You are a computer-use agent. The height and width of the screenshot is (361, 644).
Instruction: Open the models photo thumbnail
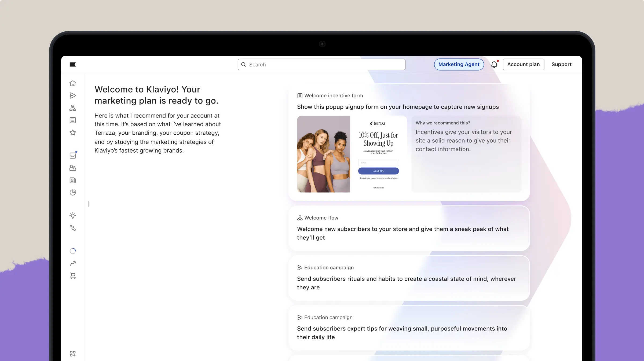(x=324, y=154)
